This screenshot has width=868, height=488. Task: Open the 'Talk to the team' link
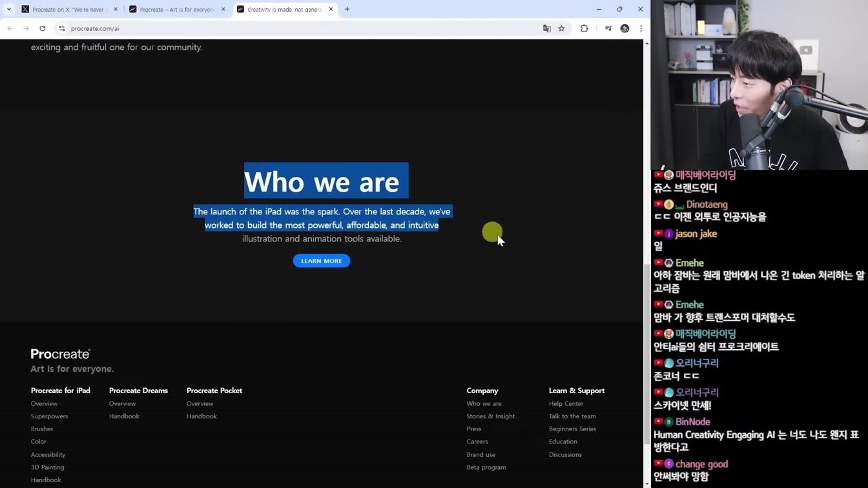coord(572,416)
